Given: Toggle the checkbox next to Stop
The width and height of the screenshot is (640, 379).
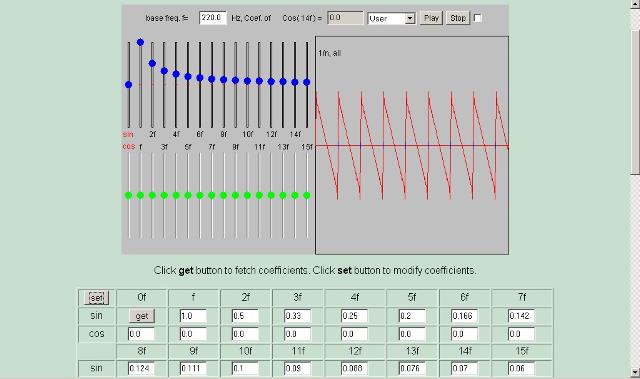Looking at the screenshot, I should pyautogui.click(x=478, y=18).
